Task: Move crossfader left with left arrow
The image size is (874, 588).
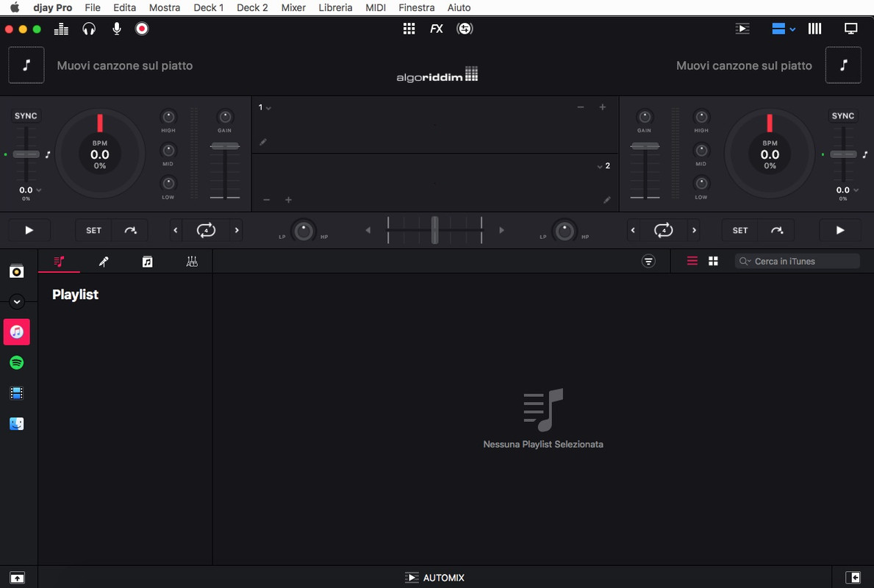Action: pyautogui.click(x=368, y=230)
